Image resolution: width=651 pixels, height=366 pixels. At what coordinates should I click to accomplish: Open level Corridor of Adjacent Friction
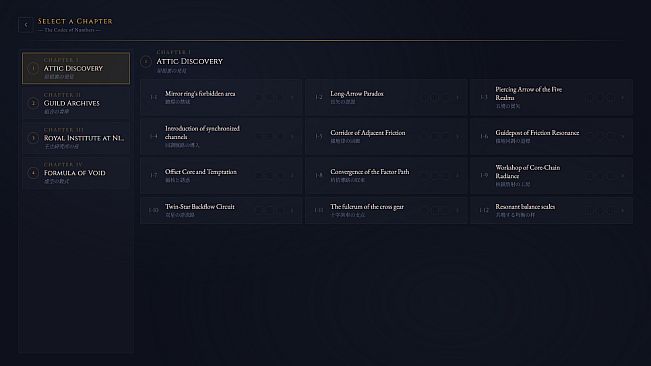tap(387, 137)
